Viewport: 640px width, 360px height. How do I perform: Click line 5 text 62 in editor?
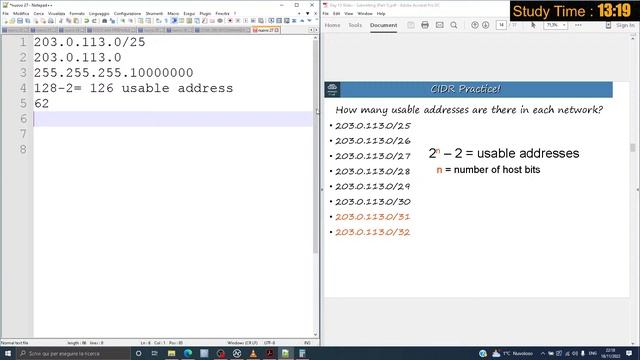pyautogui.click(x=41, y=104)
